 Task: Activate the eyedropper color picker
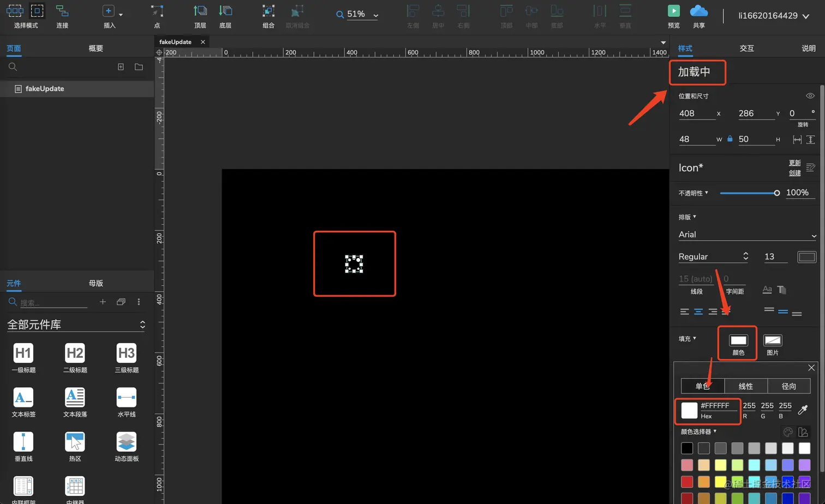coord(803,409)
